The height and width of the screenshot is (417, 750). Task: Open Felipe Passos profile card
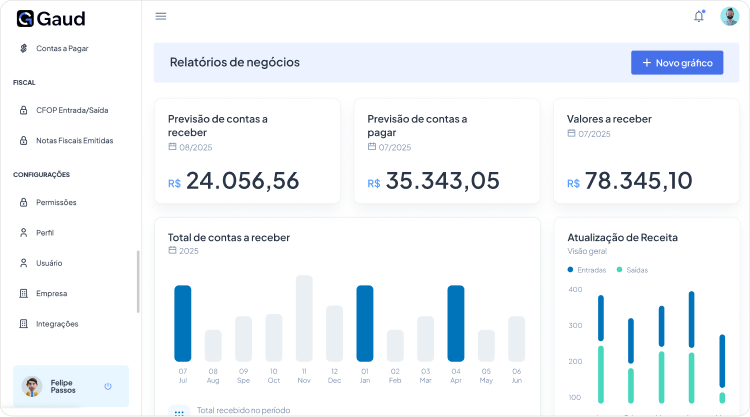(65, 386)
